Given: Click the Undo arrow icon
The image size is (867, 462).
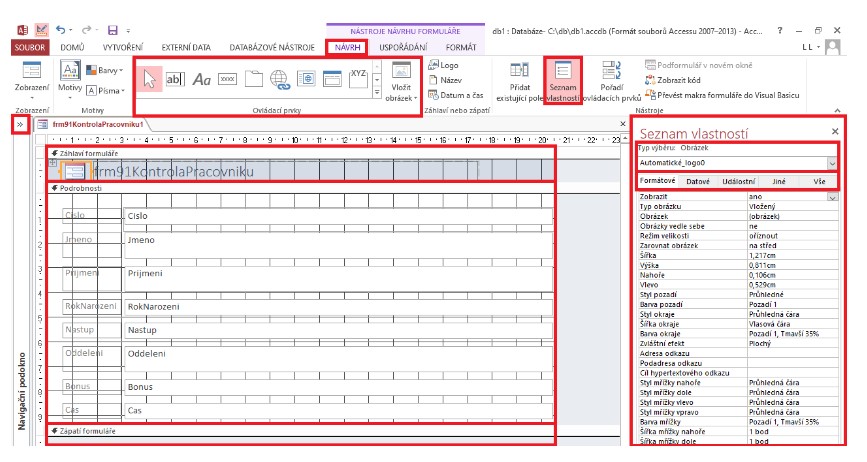Looking at the screenshot, I should 63,31.
